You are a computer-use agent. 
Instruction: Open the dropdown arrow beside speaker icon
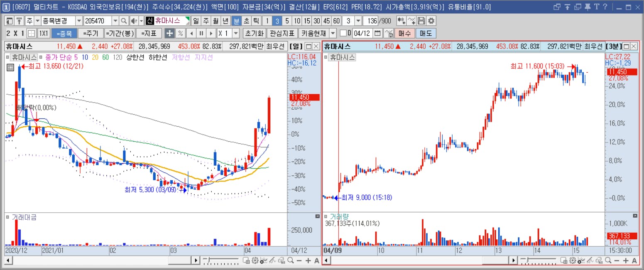[141, 21]
